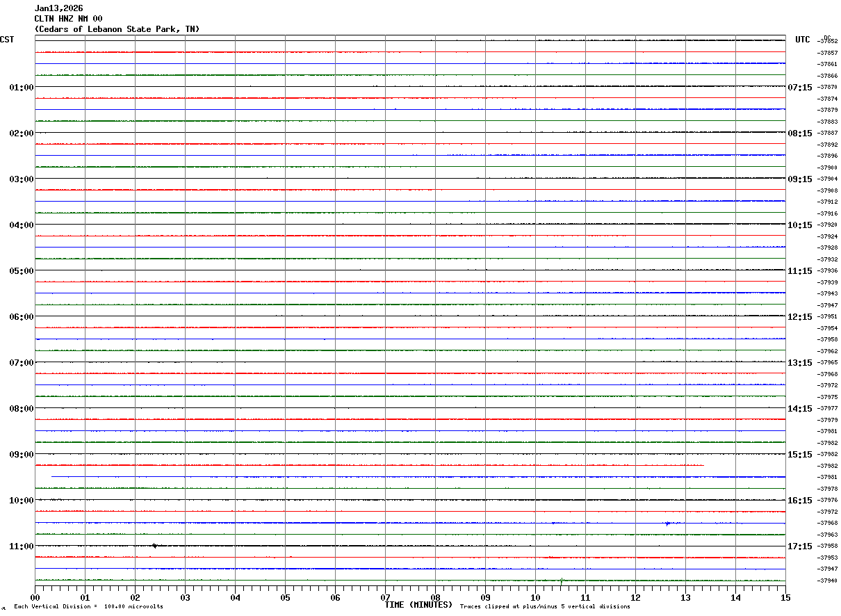Click the Traces clipped at plus/minus 5 note
Viewport: 841px width, 616px height.
545,607
